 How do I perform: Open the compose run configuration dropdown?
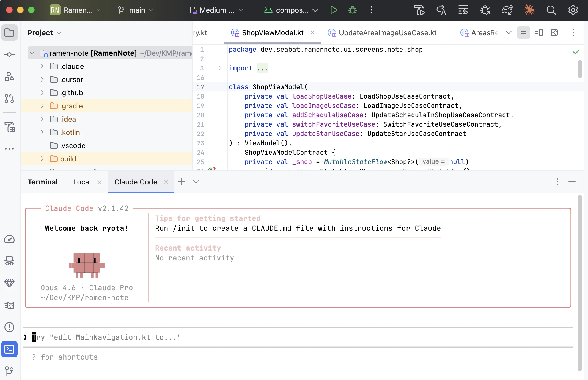(x=291, y=10)
